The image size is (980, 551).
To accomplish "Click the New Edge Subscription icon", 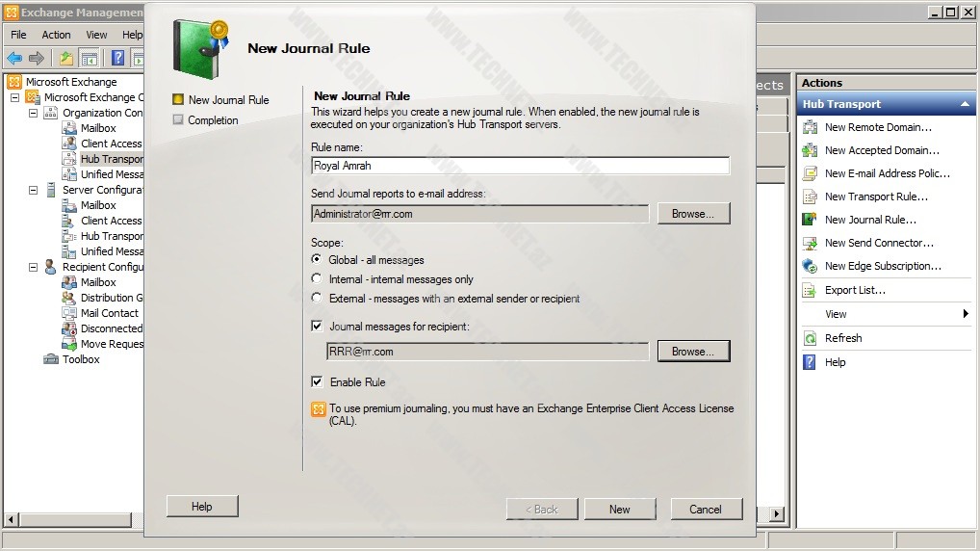I will pyautogui.click(x=810, y=266).
